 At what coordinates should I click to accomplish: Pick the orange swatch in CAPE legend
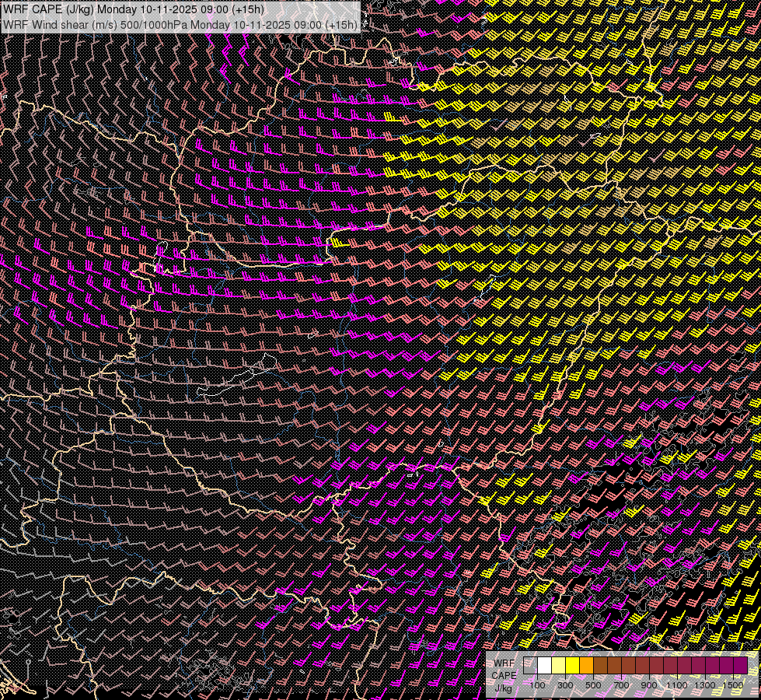586,665
